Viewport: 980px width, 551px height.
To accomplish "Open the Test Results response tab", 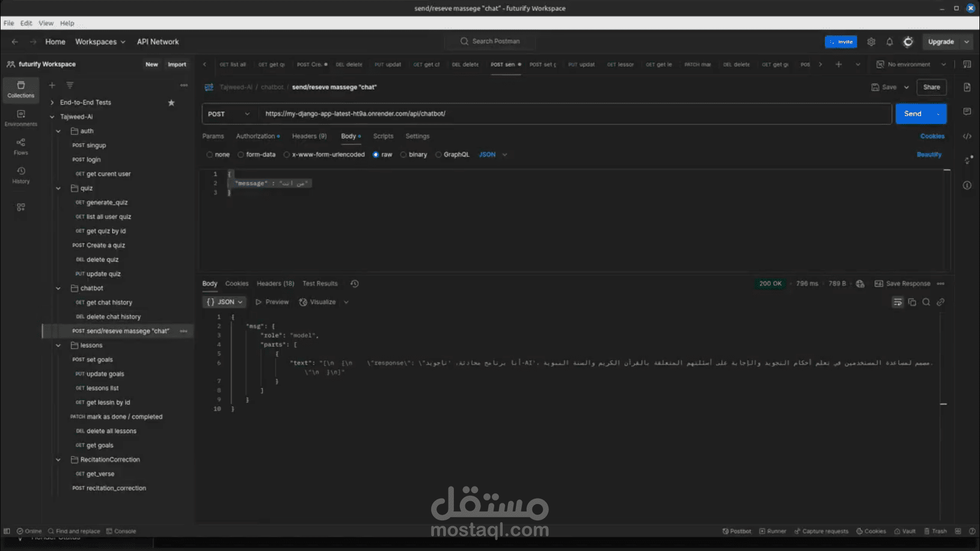I will pos(320,284).
